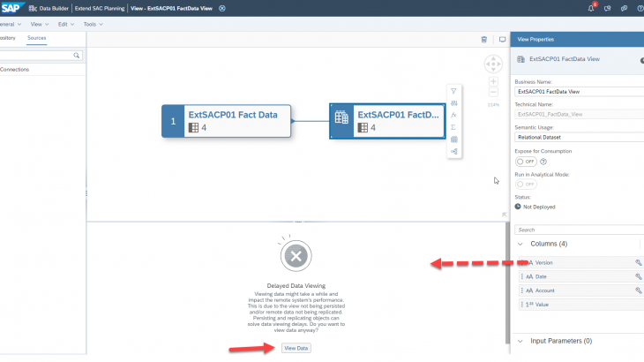Switch to the Sources tab
Screen dimensions: 644x362
tap(36, 39)
